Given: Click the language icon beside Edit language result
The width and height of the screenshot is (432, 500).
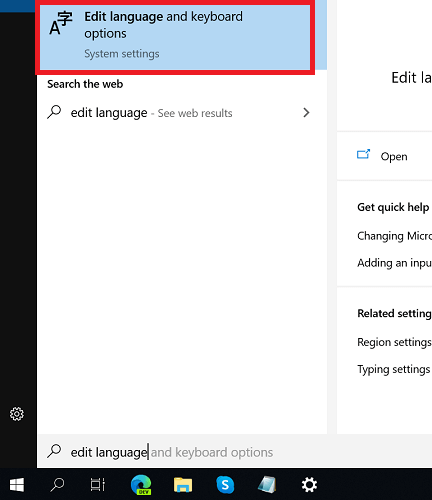Looking at the screenshot, I should [61, 23].
